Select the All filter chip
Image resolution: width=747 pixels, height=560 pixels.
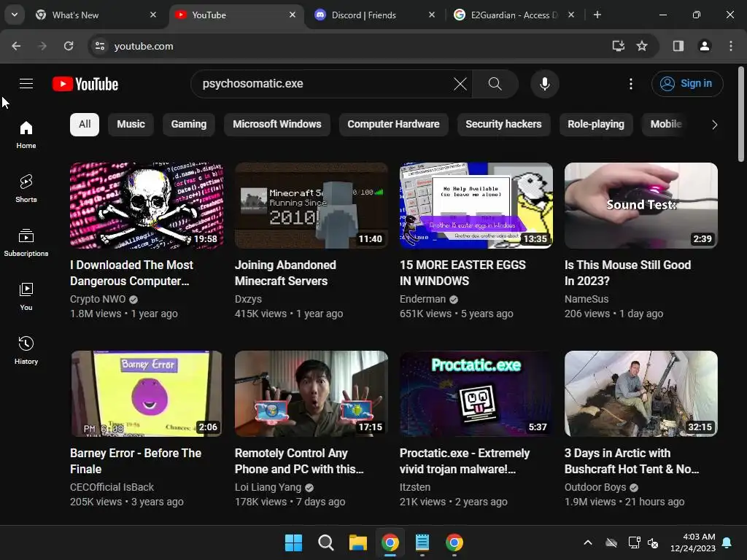(x=85, y=124)
